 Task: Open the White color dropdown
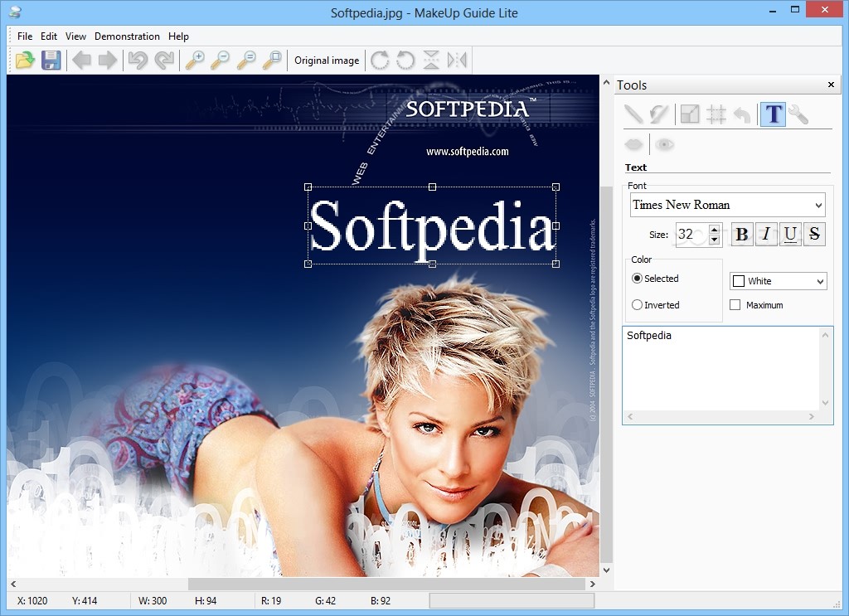pyautogui.click(x=820, y=281)
